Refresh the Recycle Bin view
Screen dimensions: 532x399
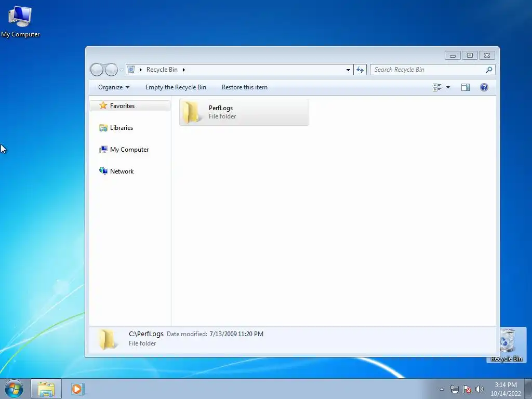(x=360, y=70)
